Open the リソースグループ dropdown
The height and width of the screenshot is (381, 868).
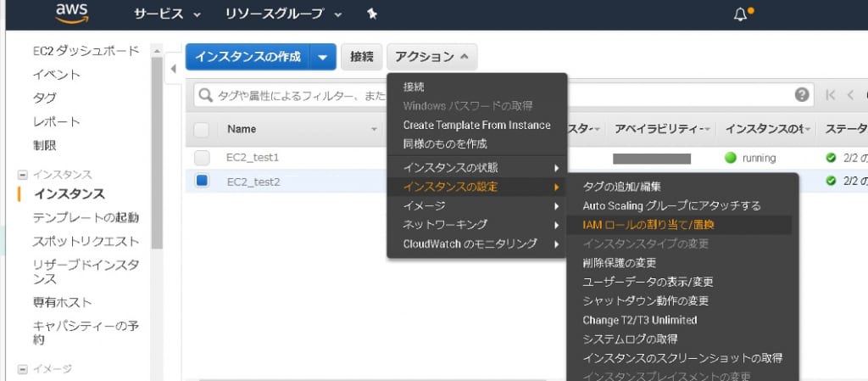pyautogui.click(x=283, y=14)
